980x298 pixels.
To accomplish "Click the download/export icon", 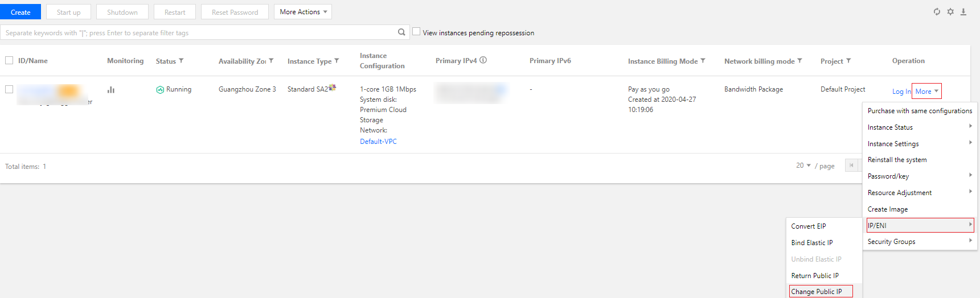I will [963, 12].
